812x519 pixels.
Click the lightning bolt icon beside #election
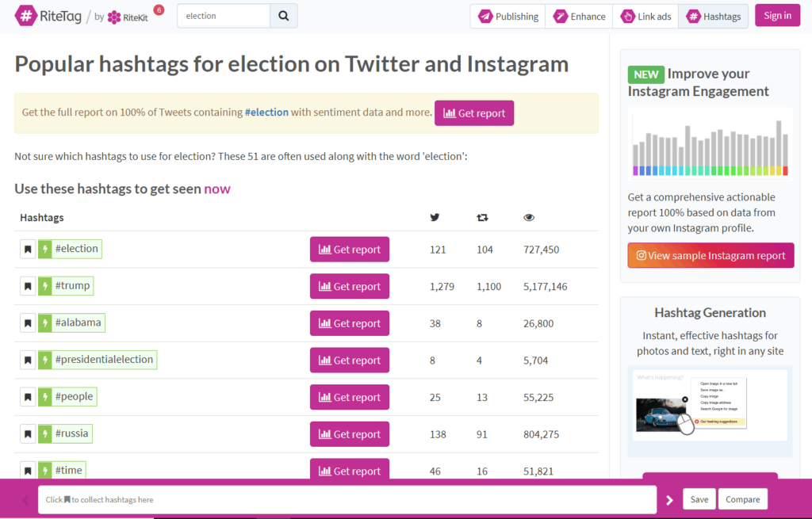[44, 248]
